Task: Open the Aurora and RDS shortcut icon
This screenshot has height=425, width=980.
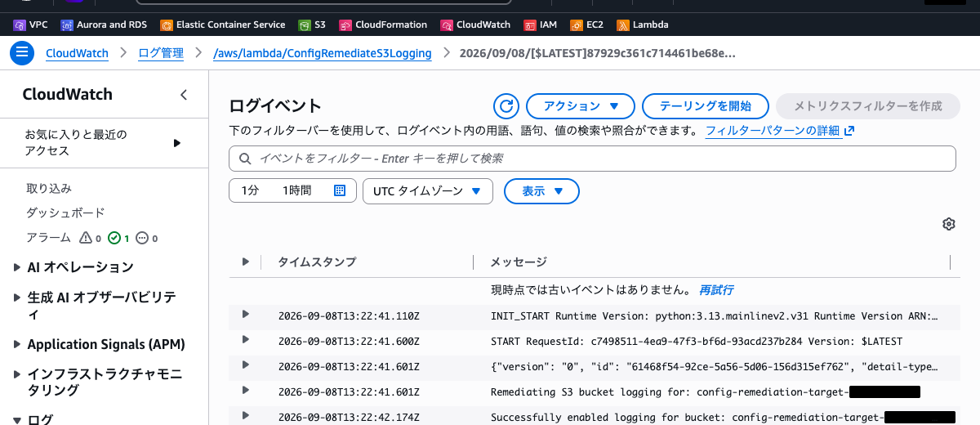Action: click(67, 25)
